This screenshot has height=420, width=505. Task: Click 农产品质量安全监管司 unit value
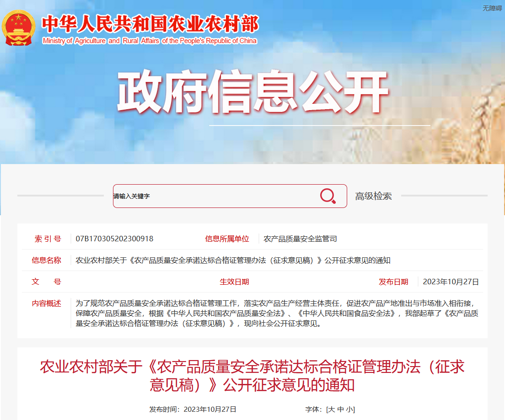pos(300,239)
